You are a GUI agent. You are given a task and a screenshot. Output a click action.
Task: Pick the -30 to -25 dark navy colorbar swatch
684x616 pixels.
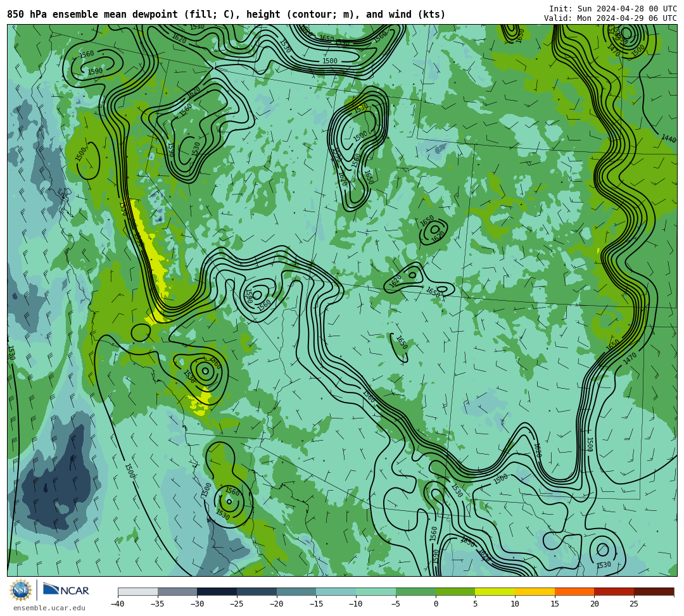(217, 591)
